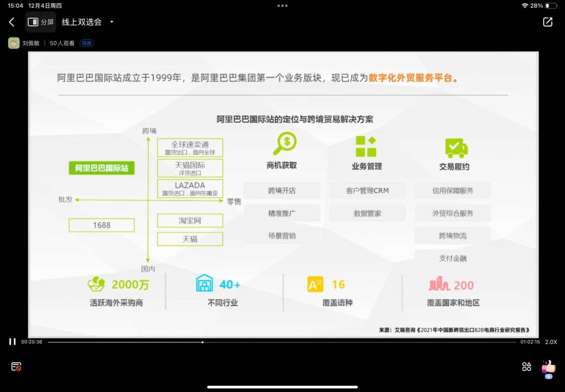
Task: Toggle the 分屏 split-screen mode
Action: pyautogui.click(x=41, y=22)
